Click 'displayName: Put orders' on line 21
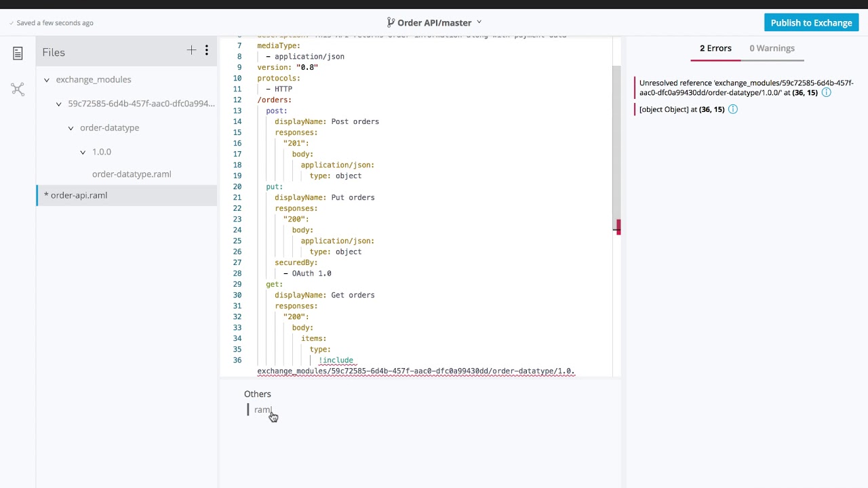The image size is (868, 488). pos(325,197)
